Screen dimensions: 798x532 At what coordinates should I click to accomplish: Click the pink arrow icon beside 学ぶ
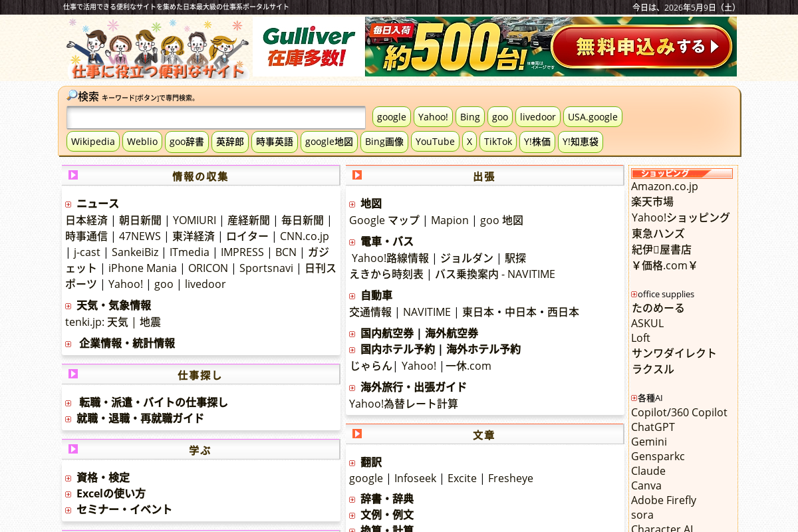73,449
